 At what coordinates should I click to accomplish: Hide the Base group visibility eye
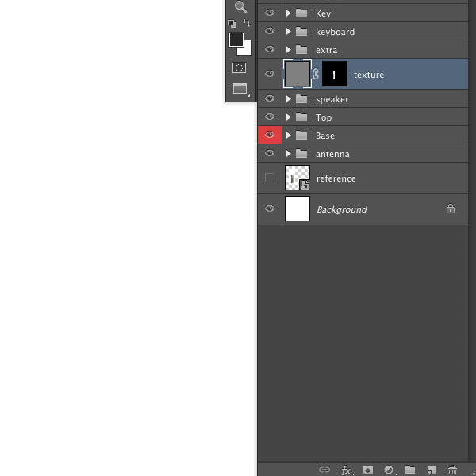270,135
